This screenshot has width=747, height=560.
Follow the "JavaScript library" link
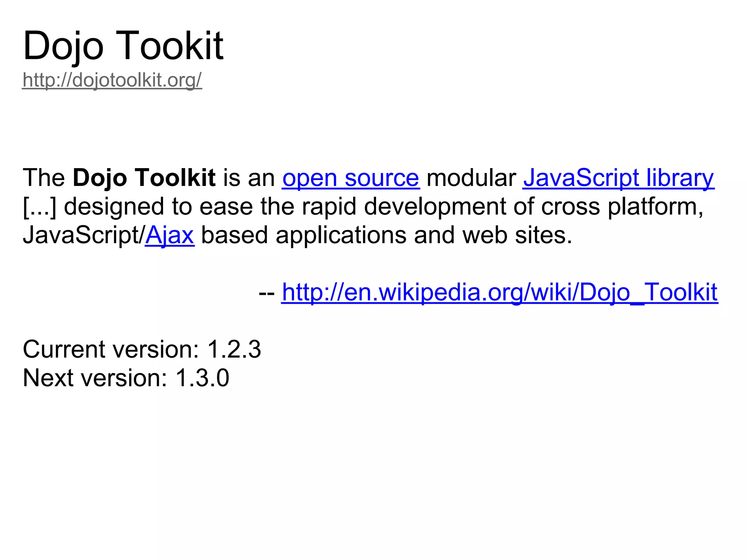coord(618,178)
